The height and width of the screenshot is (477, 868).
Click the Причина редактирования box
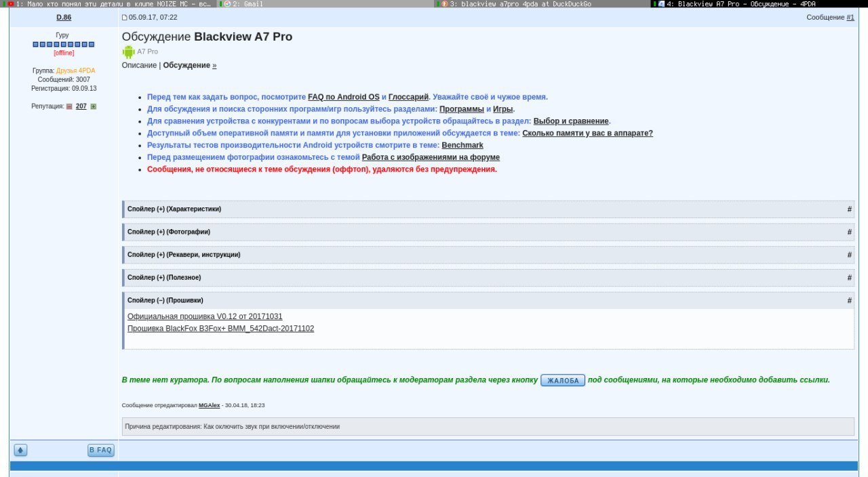[x=488, y=427]
